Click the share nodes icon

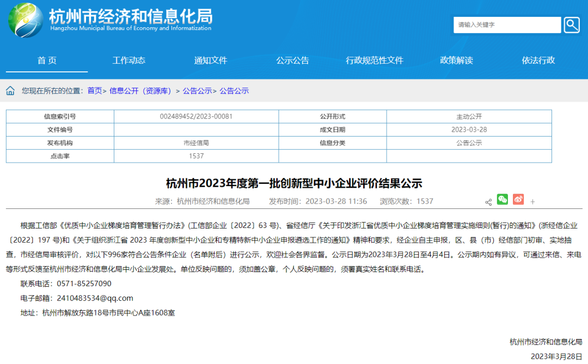click(x=488, y=202)
